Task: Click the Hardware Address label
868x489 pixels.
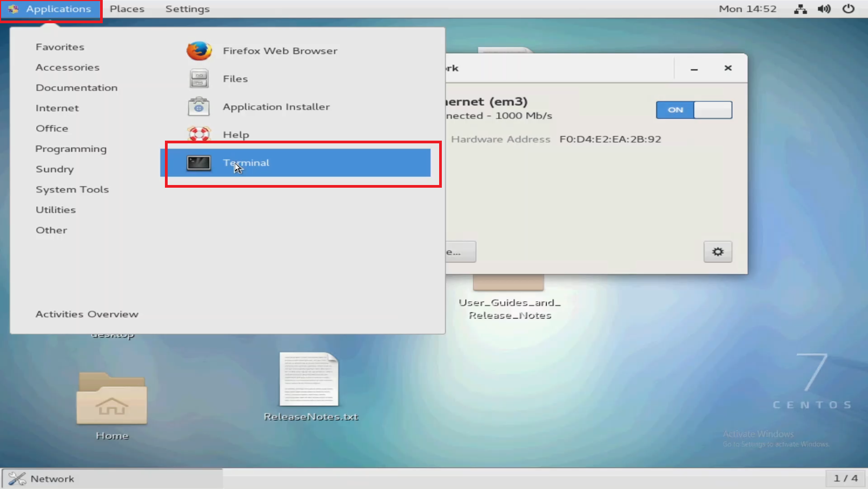Action: pyautogui.click(x=501, y=140)
